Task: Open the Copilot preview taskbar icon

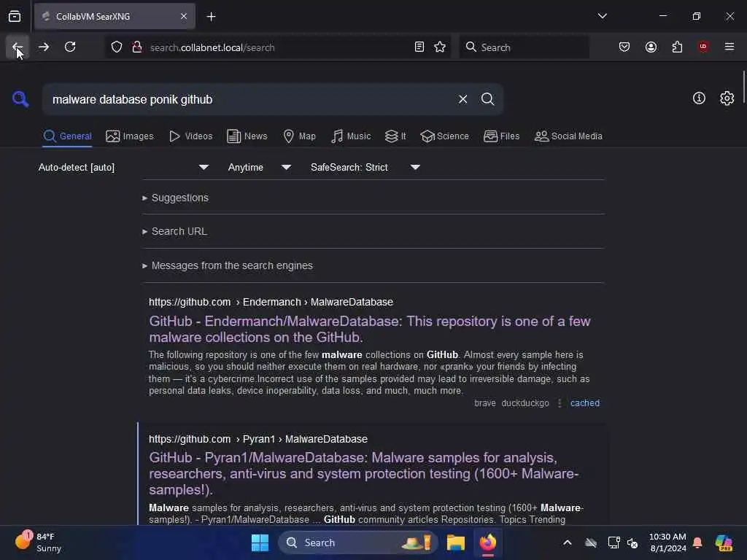Action: click(x=724, y=542)
